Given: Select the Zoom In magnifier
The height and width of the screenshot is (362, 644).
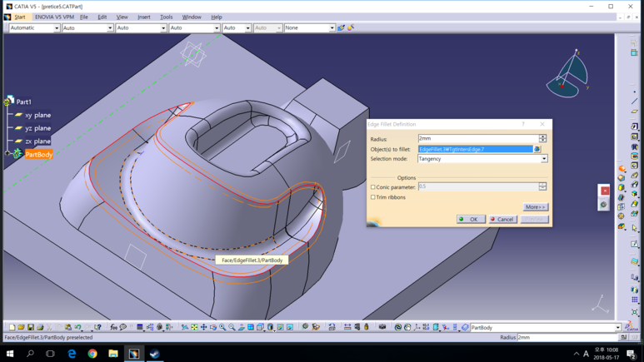Looking at the screenshot, I should [222, 327].
